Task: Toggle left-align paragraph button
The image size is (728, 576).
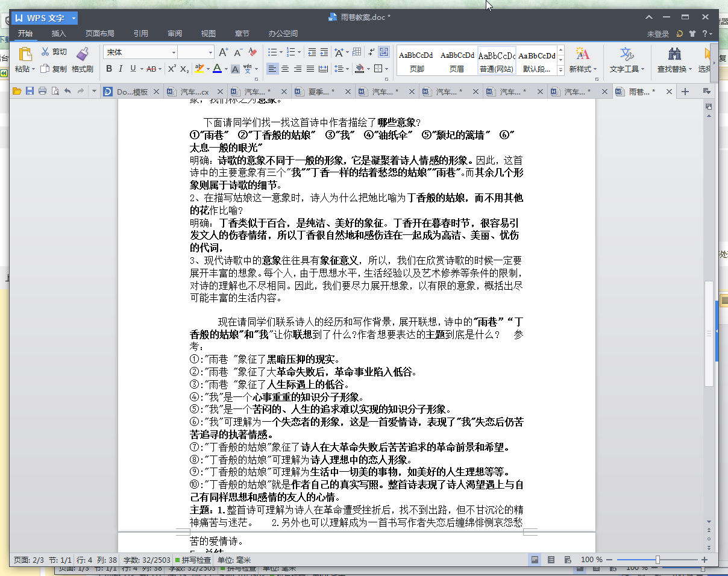Action: point(272,69)
